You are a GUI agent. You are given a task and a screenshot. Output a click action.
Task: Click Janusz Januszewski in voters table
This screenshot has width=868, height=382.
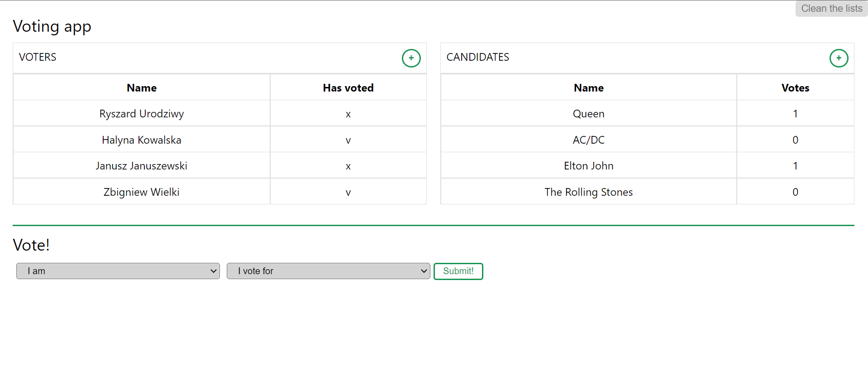click(142, 166)
